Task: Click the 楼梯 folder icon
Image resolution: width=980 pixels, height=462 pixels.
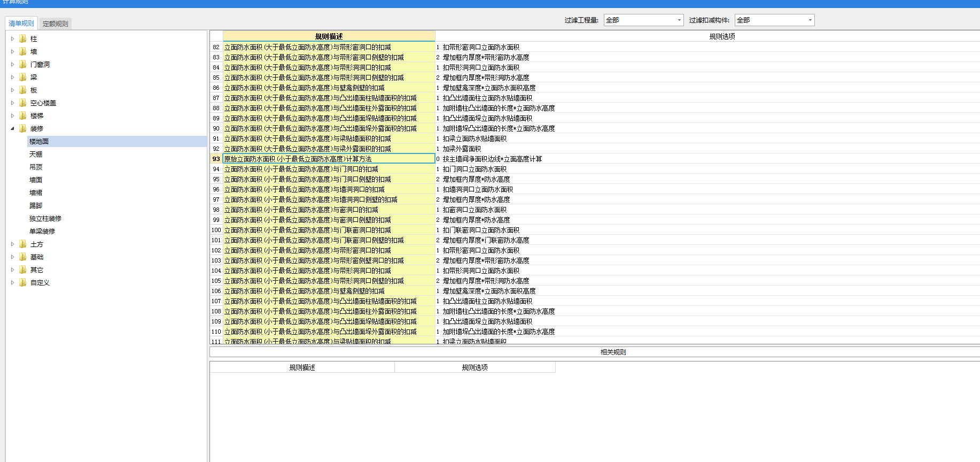Action: pos(23,115)
